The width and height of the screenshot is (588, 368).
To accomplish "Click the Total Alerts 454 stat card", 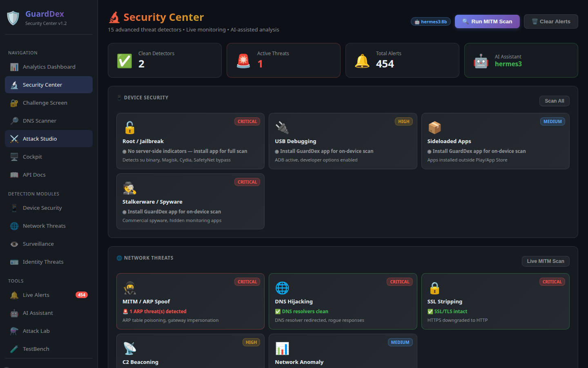I will [x=402, y=61].
